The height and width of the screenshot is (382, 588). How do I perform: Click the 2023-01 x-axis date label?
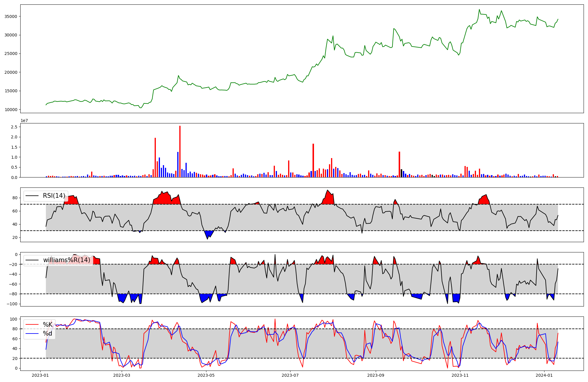pyautogui.click(x=40, y=375)
